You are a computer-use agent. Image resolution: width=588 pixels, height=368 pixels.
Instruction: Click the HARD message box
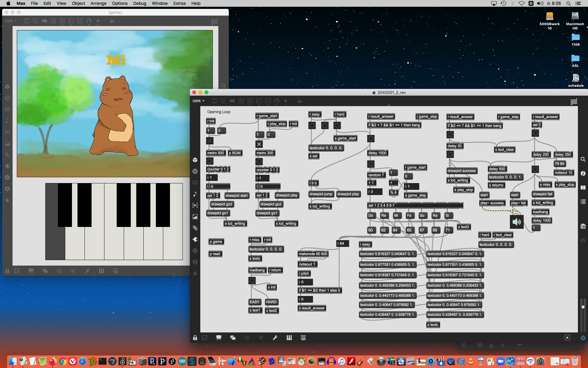(271, 302)
